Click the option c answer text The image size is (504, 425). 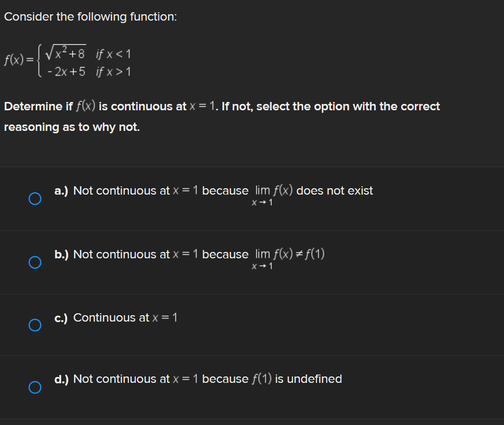point(125,318)
